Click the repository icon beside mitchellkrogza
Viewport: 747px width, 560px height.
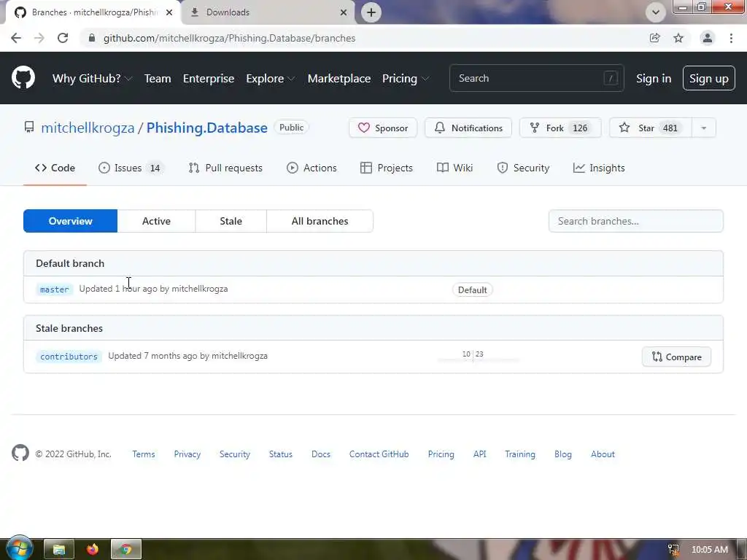click(x=29, y=127)
